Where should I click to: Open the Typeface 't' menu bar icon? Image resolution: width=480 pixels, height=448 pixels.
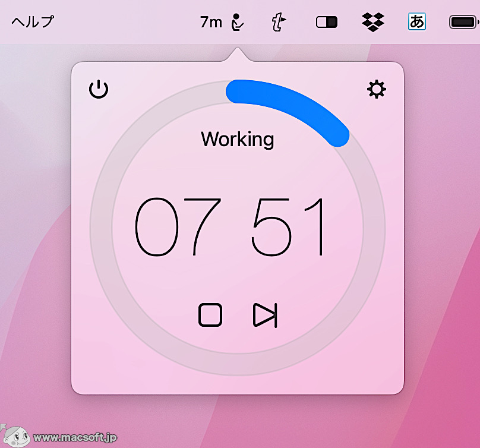[x=279, y=22]
